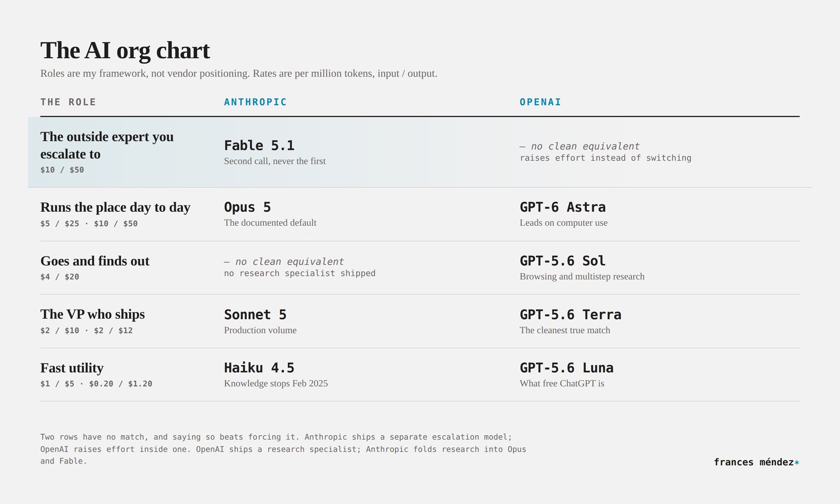Select the 'The VP who ships' role
This screenshot has height=504, width=840.
pyautogui.click(x=92, y=314)
